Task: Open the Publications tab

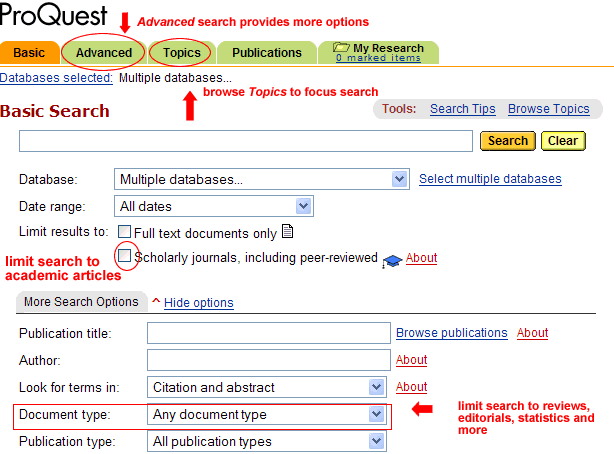Action: (267, 52)
